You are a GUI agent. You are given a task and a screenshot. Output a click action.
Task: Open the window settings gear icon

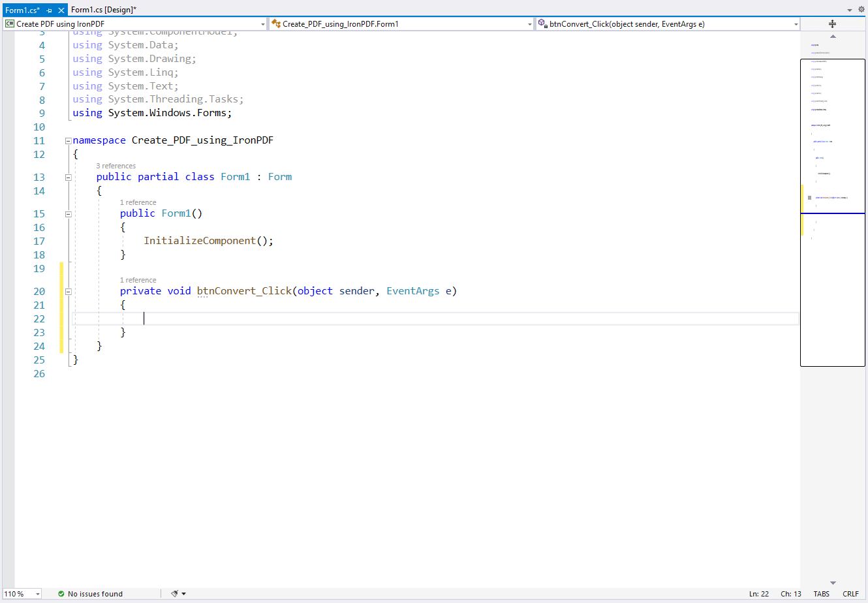coord(861,10)
